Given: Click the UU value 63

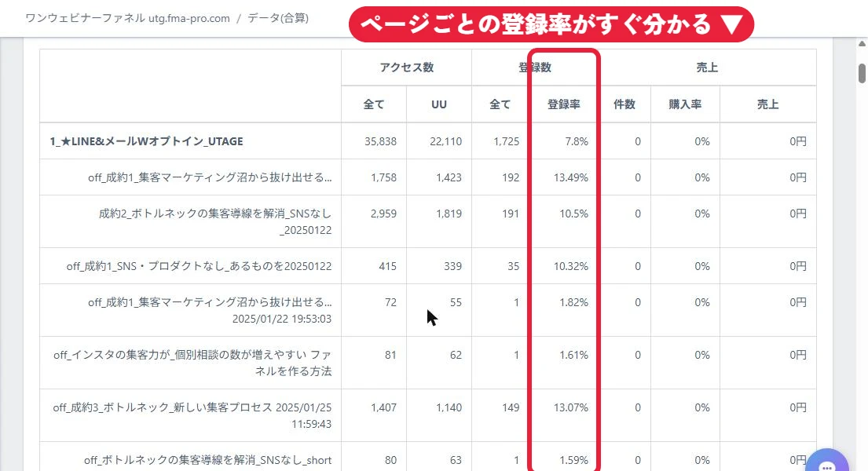Looking at the screenshot, I should [x=456, y=460].
